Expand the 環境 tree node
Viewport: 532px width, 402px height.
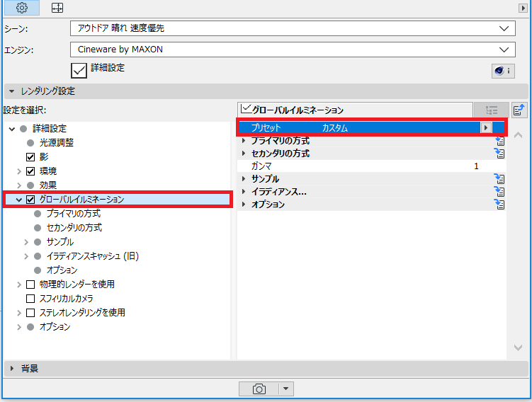tap(19, 171)
